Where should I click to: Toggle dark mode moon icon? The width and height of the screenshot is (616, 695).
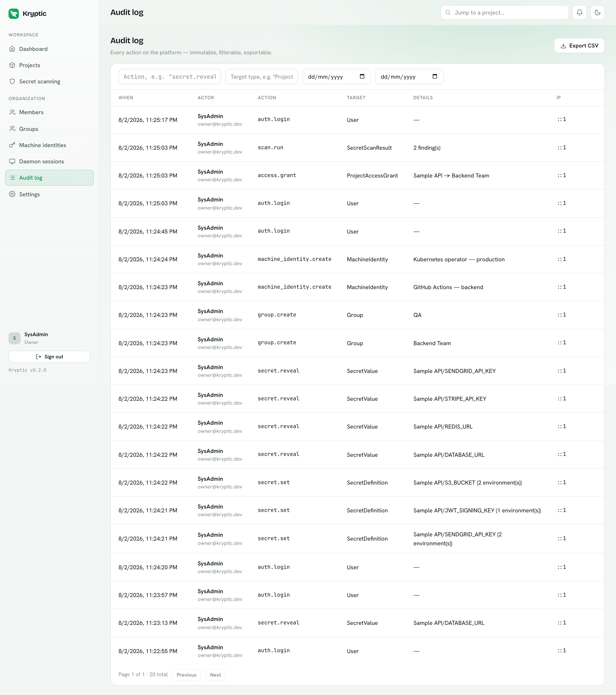click(598, 13)
